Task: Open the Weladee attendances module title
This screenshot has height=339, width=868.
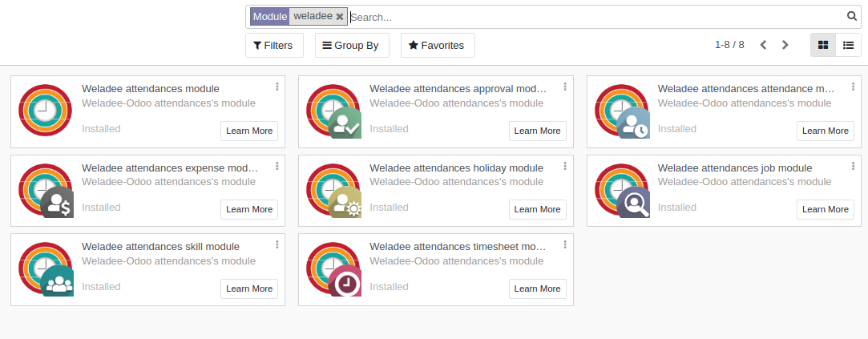Action: [x=151, y=89]
